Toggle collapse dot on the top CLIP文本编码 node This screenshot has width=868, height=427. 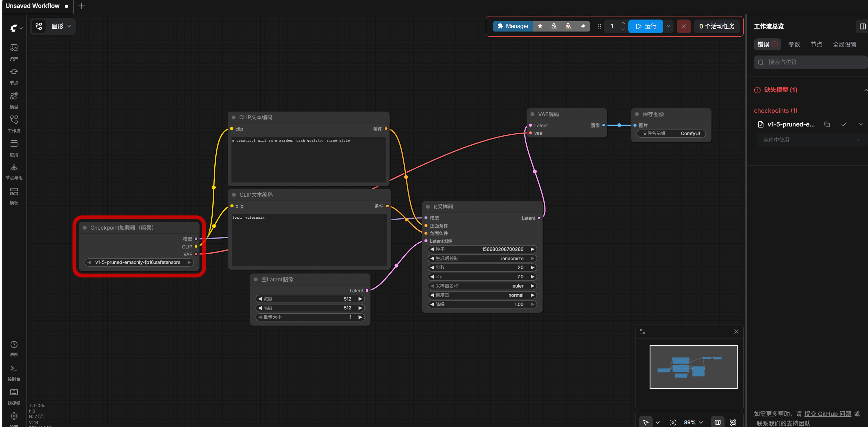click(x=234, y=117)
